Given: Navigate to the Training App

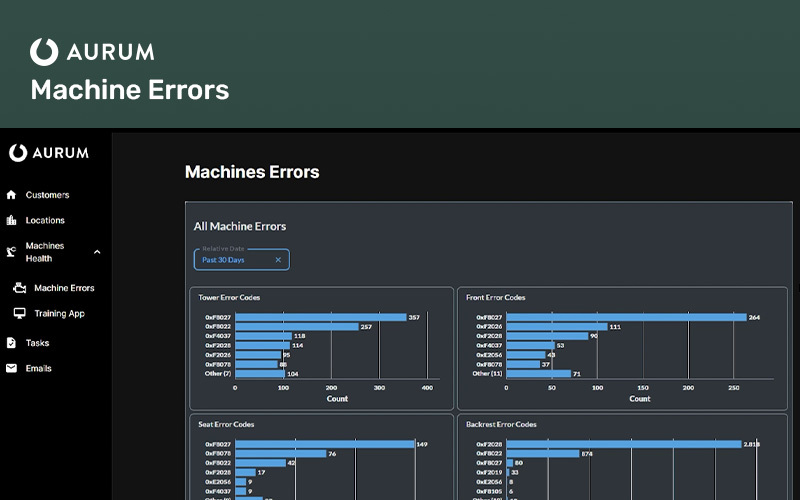Looking at the screenshot, I should point(59,313).
